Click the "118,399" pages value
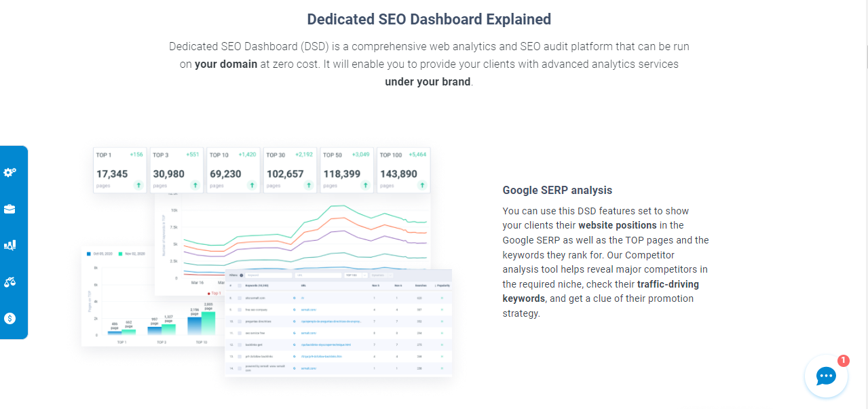This screenshot has width=868, height=409. point(342,174)
